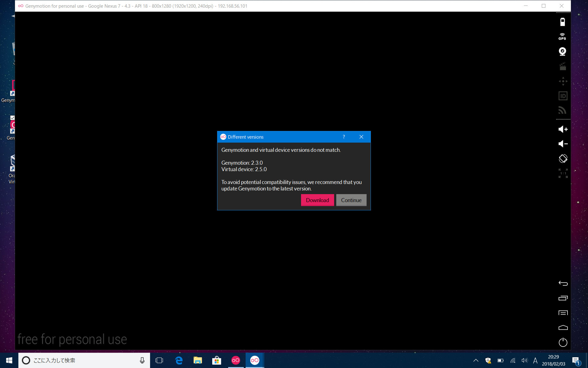This screenshot has width=588, height=368.
Task: Open the clock showing 20:29
Action: point(553,360)
